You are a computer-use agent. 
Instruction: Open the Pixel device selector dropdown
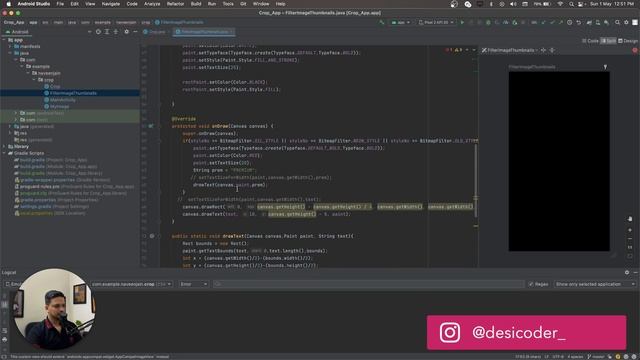point(436,22)
